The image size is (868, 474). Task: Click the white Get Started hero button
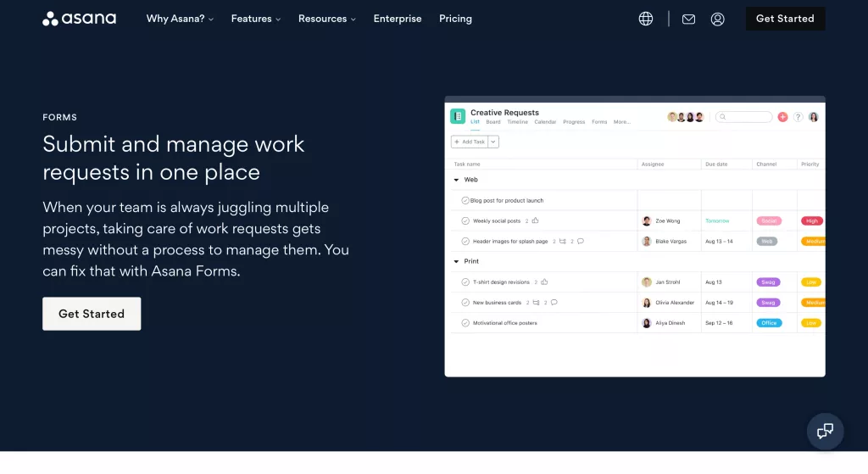tap(92, 314)
